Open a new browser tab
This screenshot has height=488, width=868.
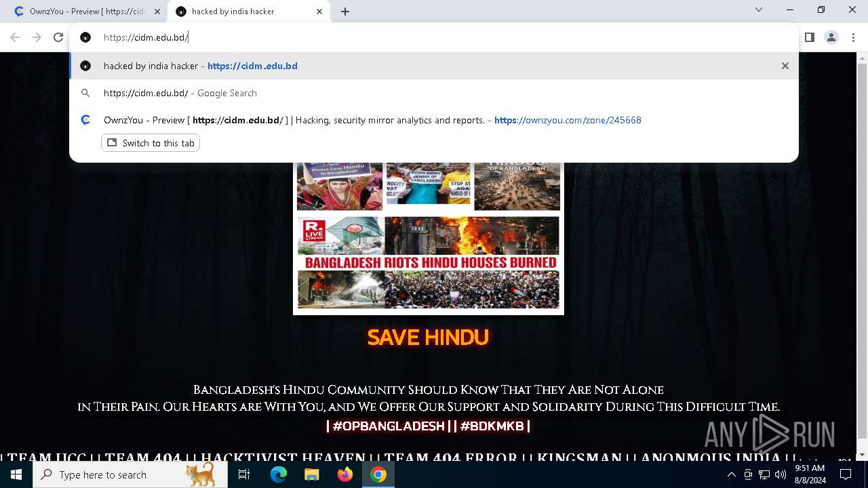click(x=345, y=12)
